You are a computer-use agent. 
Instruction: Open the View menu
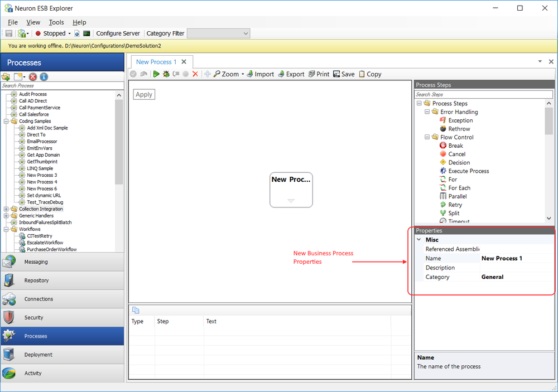click(33, 22)
